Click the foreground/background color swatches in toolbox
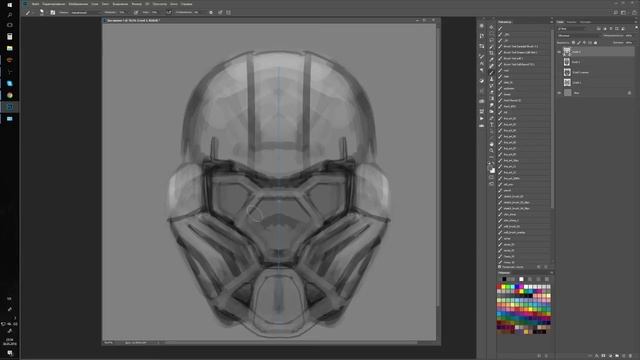The height and width of the screenshot is (360, 640). [491, 169]
